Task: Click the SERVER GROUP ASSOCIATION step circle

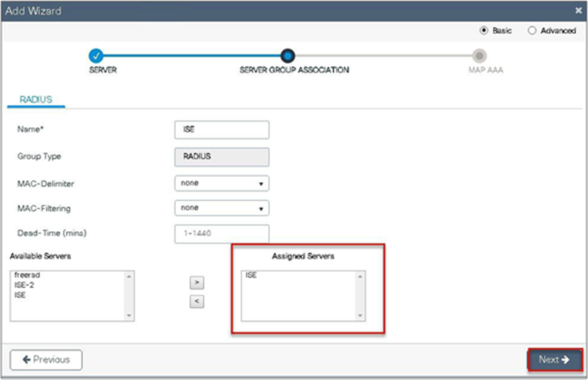Action: (x=288, y=56)
